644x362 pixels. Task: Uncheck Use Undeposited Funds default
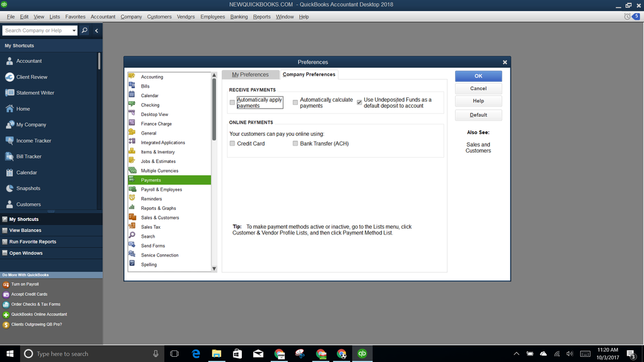[x=359, y=102]
